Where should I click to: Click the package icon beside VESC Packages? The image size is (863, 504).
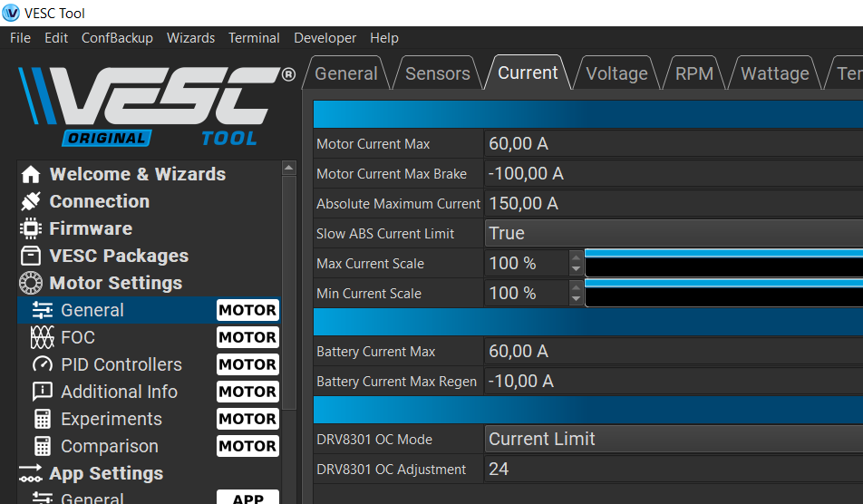[31, 257]
